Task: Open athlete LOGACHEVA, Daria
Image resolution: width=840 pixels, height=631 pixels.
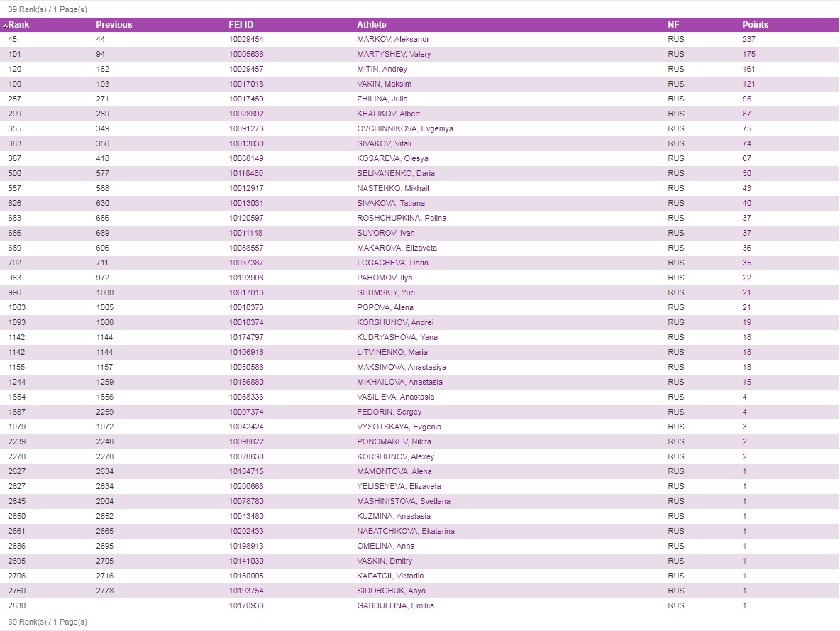Action: pos(392,263)
